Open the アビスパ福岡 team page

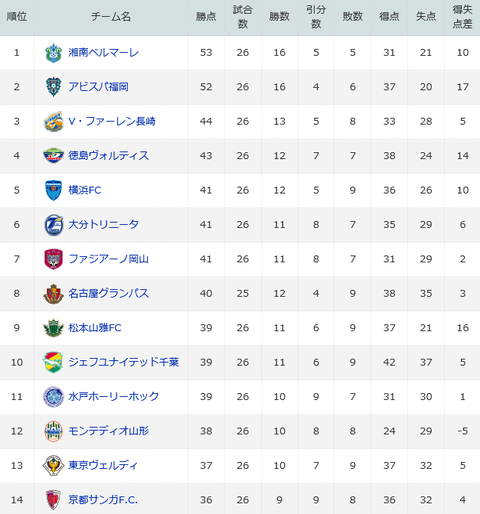98,87
